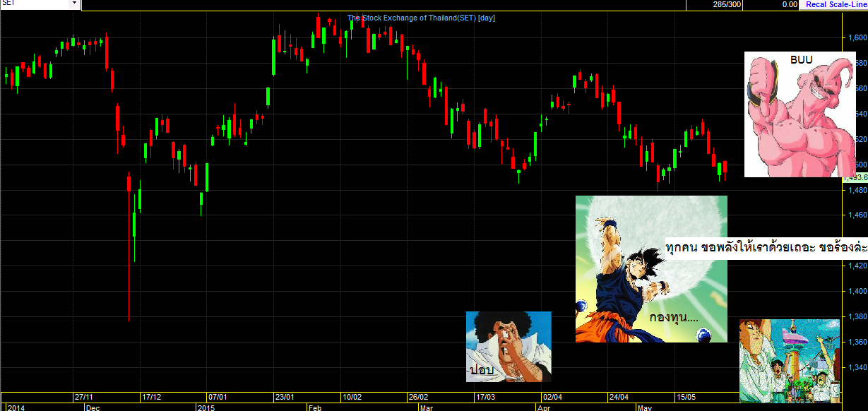Click the 07/01 date axis marker
868x411 pixels.
pos(218,397)
